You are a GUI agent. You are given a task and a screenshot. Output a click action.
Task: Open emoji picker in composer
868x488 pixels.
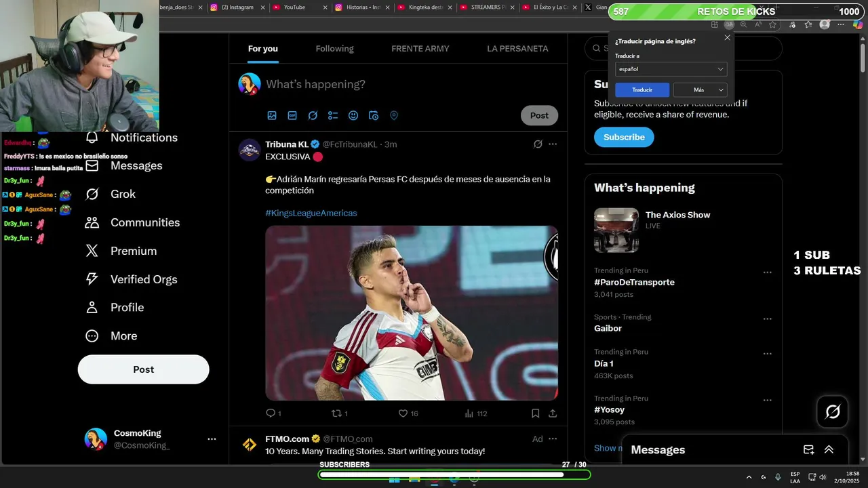tap(353, 116)
